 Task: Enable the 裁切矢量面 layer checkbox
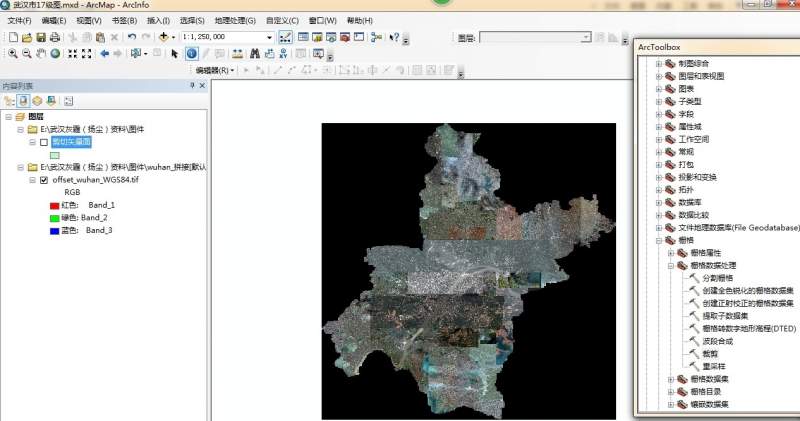click(x=43, y=142)
